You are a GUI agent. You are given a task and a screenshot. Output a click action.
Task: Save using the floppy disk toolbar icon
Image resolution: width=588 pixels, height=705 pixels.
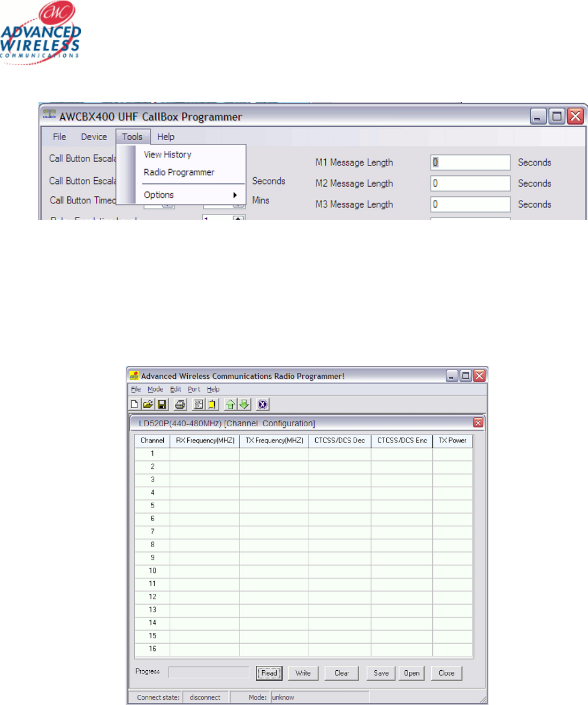pyautogui.click(x=162, y=404)
